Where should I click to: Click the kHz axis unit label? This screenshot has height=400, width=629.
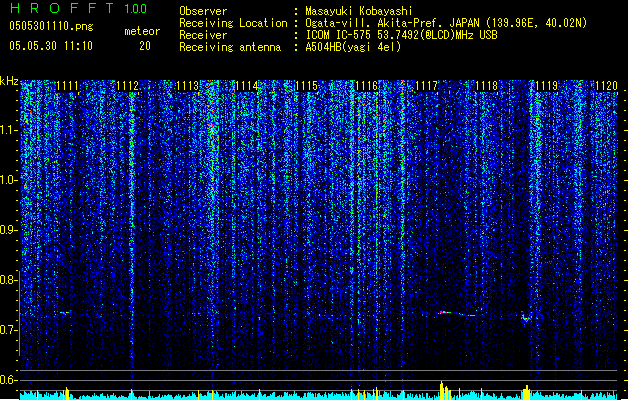(x=9, y=81)
